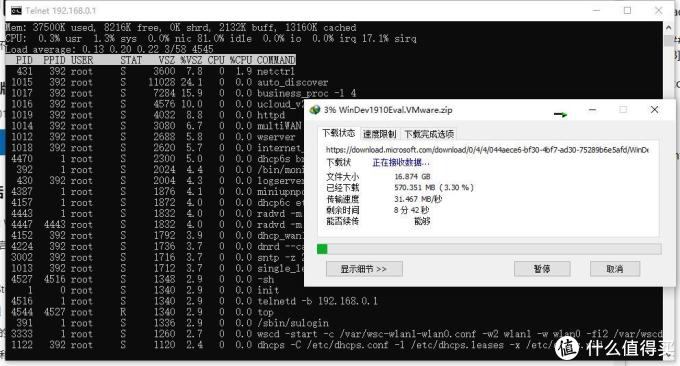Image resolution: width=680 pixels, height=366 pixels.
Task: Click the Load average line
Action: point(109,49)
